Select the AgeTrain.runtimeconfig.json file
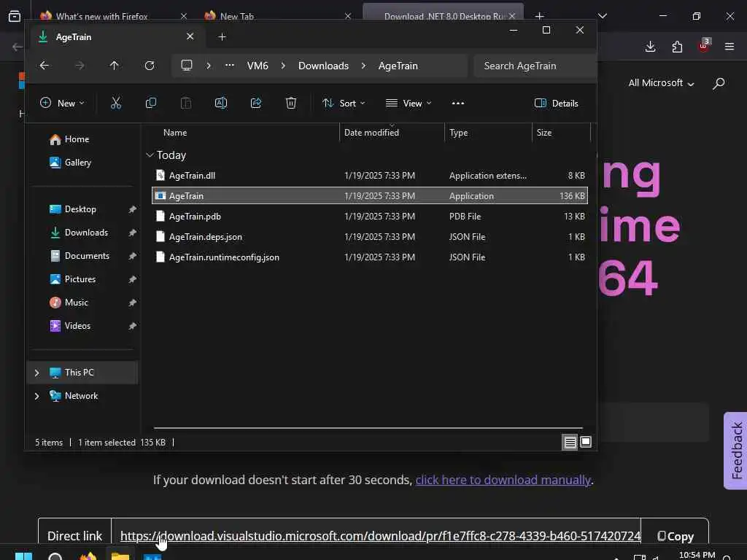This screenshot has width=747, height=560. 369,257
